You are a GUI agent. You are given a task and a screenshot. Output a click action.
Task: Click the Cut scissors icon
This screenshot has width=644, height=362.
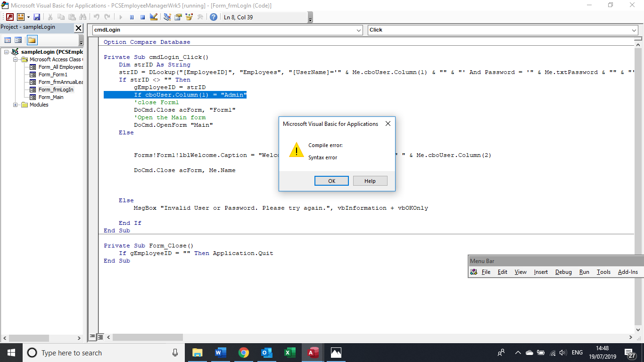50,17
